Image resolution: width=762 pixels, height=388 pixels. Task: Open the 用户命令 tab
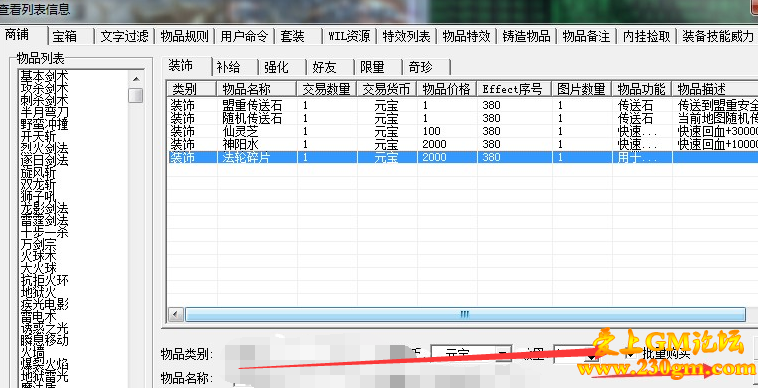click(244, 36)
